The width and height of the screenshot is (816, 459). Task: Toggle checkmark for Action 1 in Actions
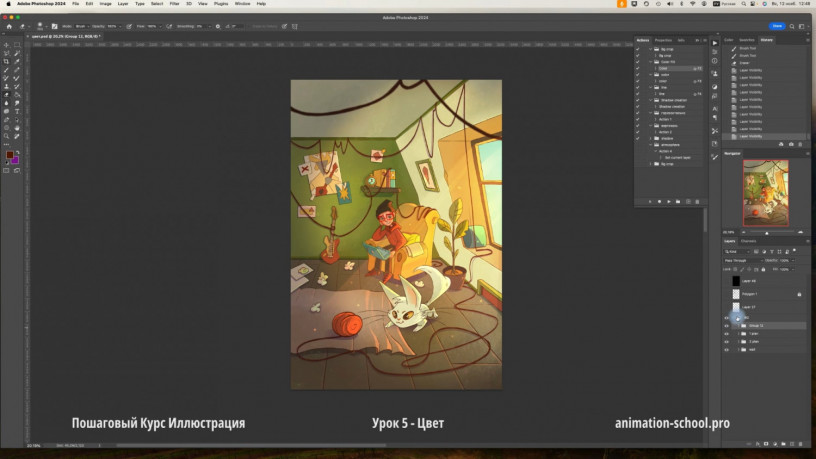coord(638,119)
